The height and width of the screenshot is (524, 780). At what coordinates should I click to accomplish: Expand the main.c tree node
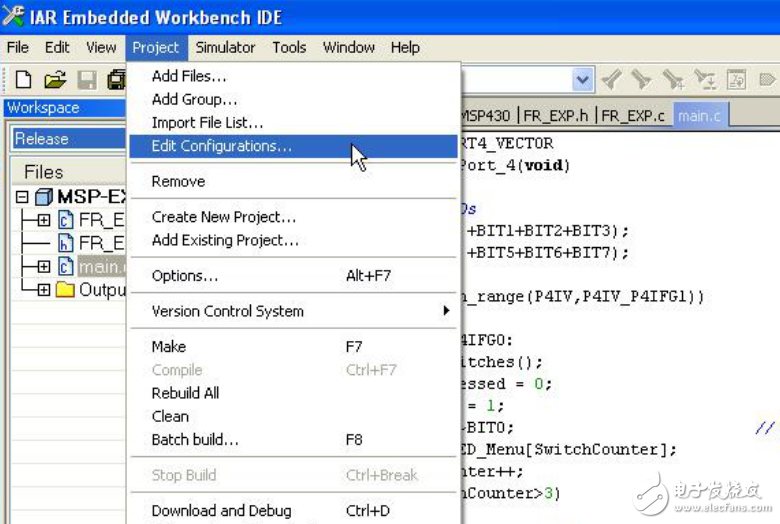(43, 267)
